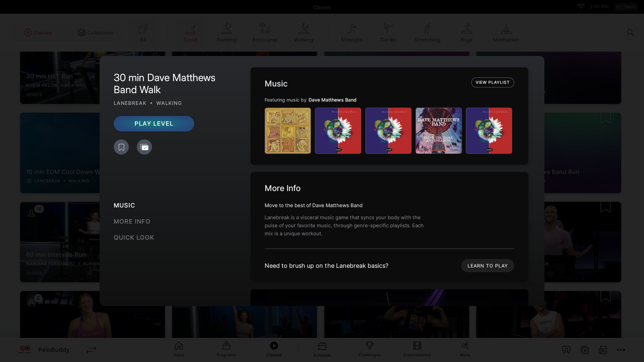Click the VIEW PLAYLIST button
Image resolution: width=644 pixels, height=362 pixels.
[x=493, y=82]
